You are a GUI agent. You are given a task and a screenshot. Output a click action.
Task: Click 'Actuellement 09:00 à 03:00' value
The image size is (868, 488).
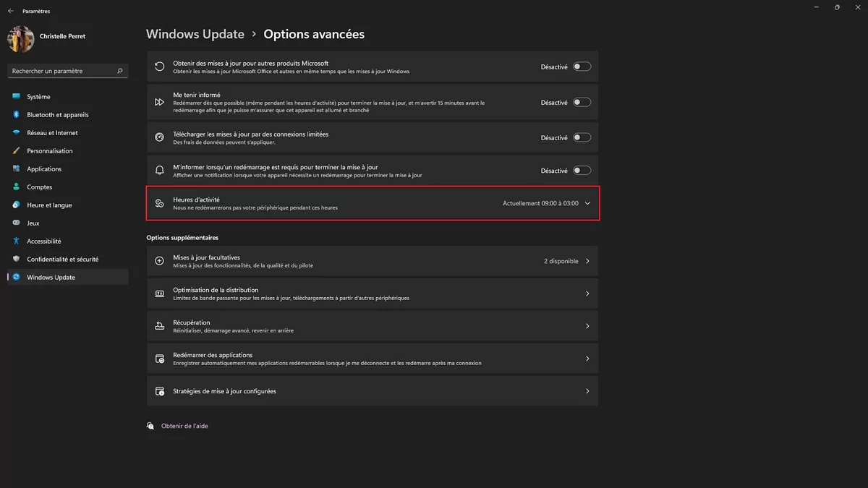pos(540,204)
